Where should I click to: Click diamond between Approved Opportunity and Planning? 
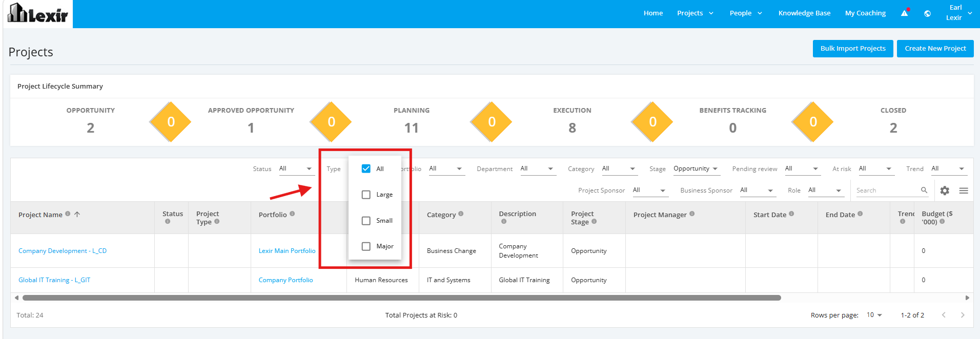[x=331, y=122]
